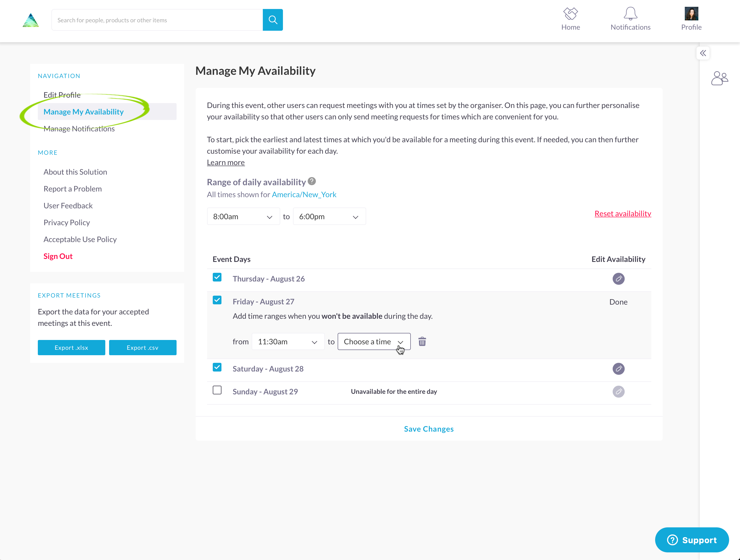Image resolution: width=740 pixels, height=560 pixels.
Task: Open the 6:00pm end time dropdown
Action: click(329, 217)
